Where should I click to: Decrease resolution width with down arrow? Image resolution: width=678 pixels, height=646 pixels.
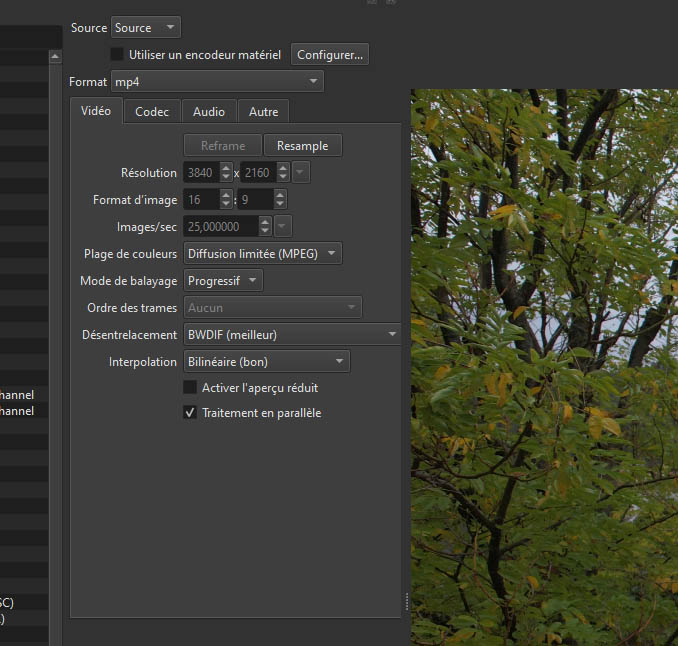226,178
